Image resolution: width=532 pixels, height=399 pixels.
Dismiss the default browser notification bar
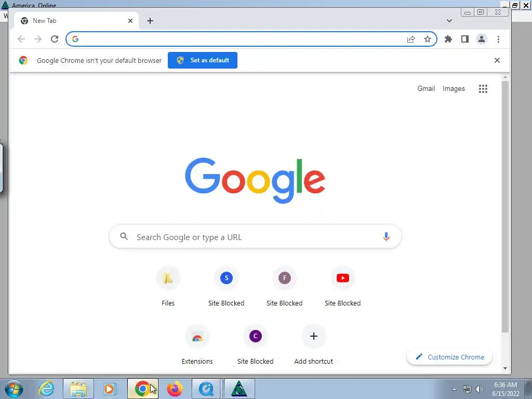coord(497,60)
